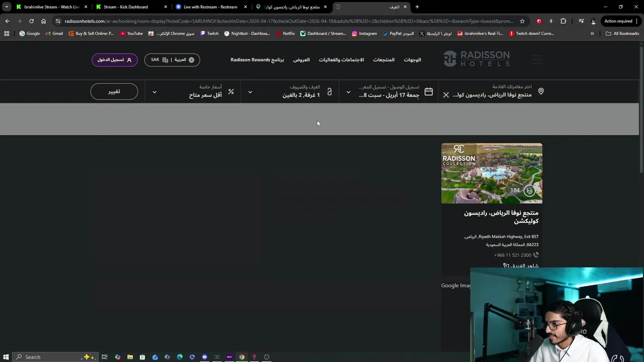This screenshot has height=362, width=644.
Task: Expand the rooms and guests dropdown arrow
Action: click(250, 92)
